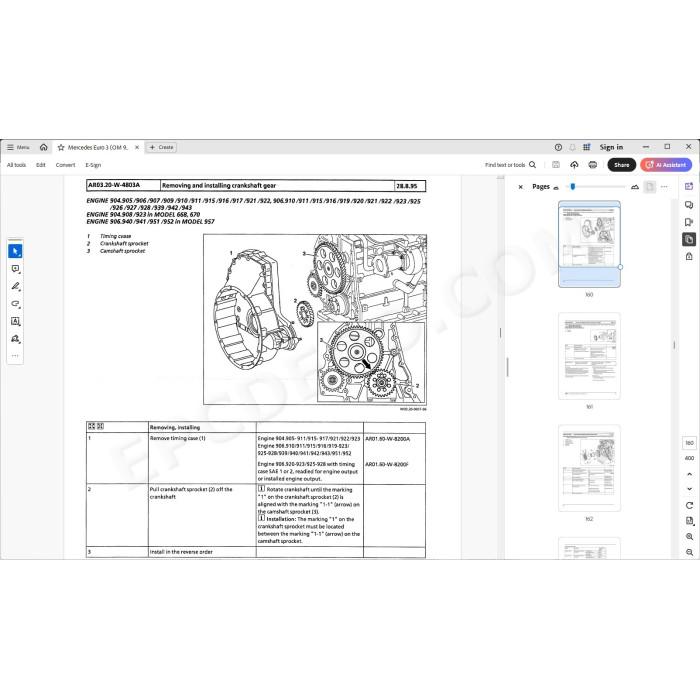Click the reference AR01.60-W-8200A
700x700 pixels.
388,439
